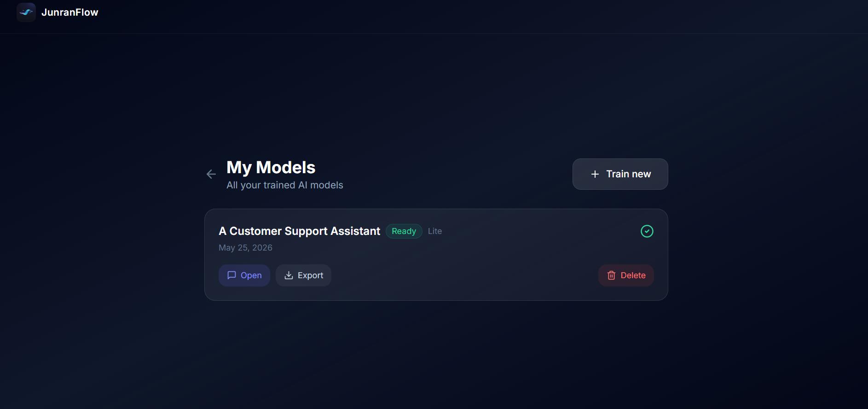
Task: Click the JunranFlow brand name
Action: (70, 12)
